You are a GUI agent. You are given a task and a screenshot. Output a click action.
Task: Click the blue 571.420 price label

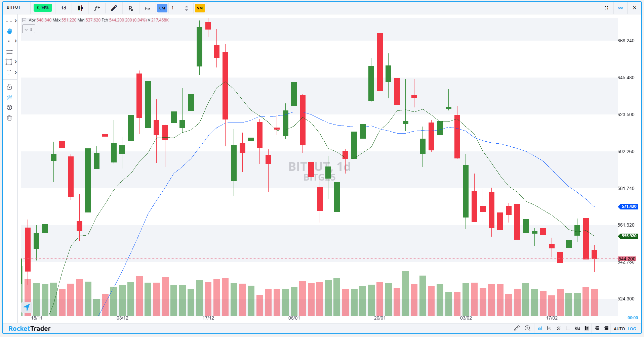click(629, 206)
